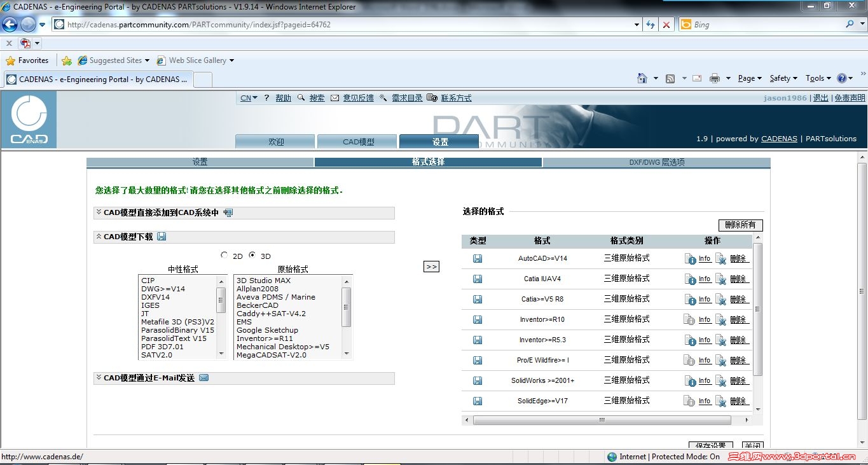Click the delete icon in the SolidEdge>=V17 row
Image resolution: width=868 pixels, height=465 pixels.
[720, 401]
